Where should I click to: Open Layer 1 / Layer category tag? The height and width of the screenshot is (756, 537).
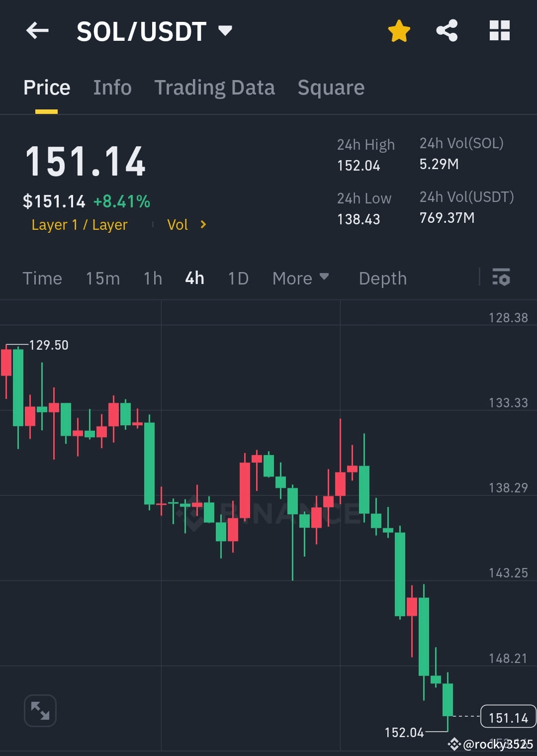coord(80,224)
